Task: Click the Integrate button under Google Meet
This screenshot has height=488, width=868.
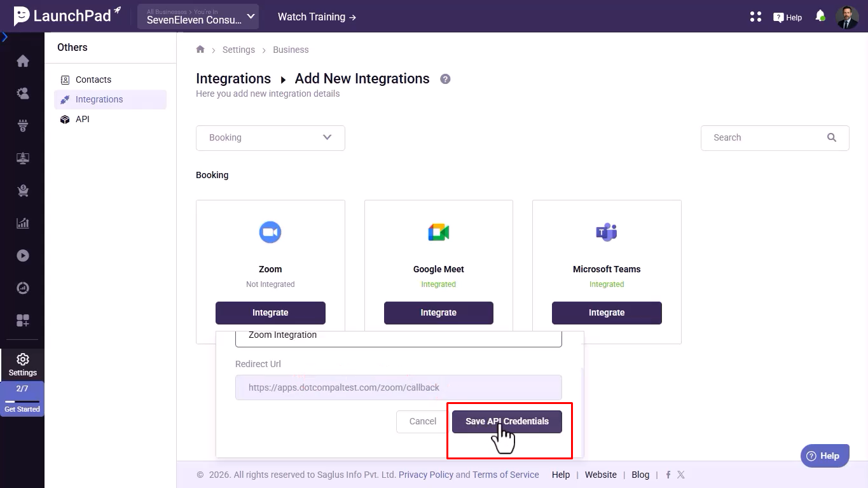Action: click(x=438, y=312)
